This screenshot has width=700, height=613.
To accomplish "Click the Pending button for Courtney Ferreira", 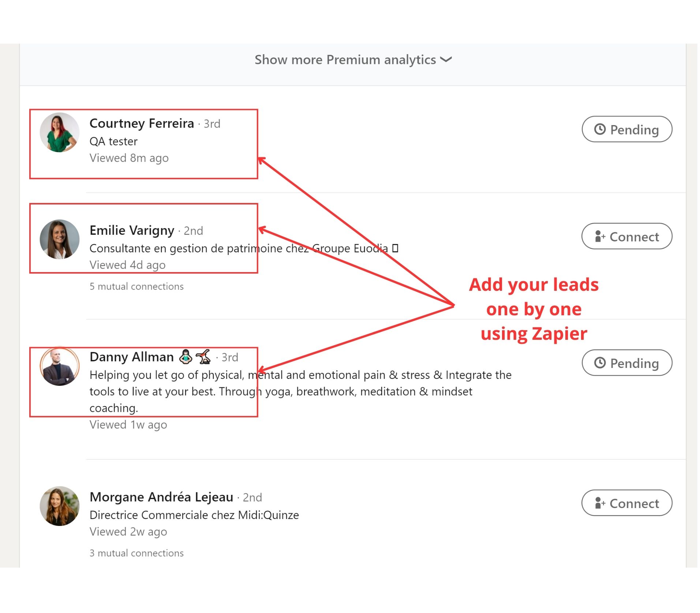I will click(x=626, y=129).
